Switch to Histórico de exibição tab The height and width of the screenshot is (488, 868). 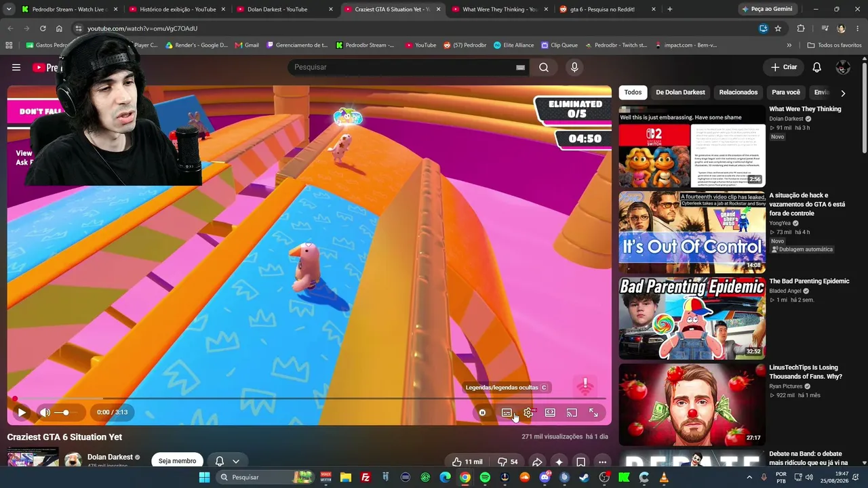point(176,9)
